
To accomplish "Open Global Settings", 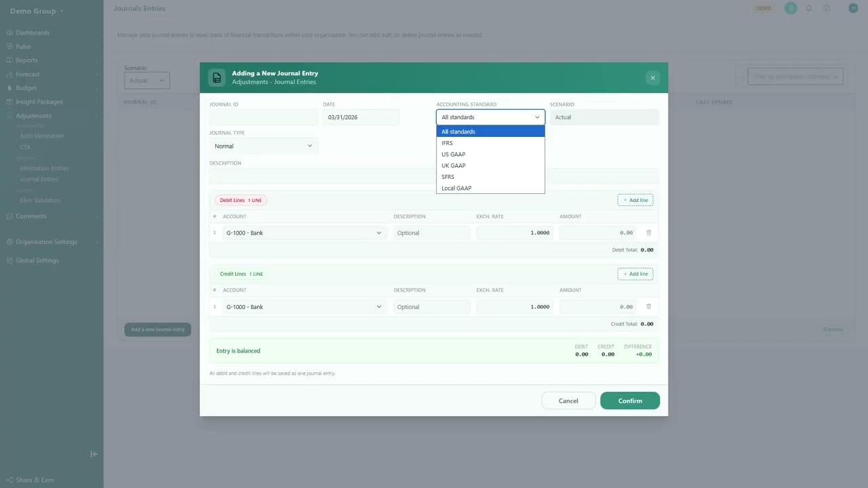I will click(37, 260).
